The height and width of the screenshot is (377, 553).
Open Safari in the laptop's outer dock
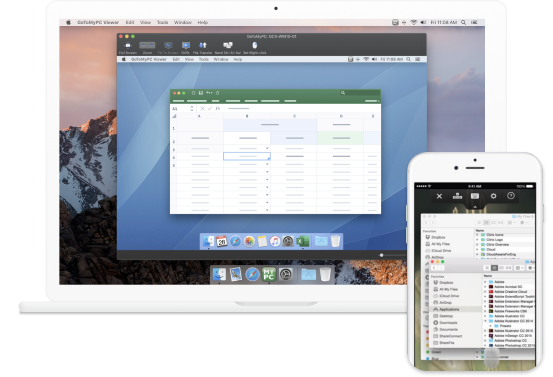tap(252, 274)
